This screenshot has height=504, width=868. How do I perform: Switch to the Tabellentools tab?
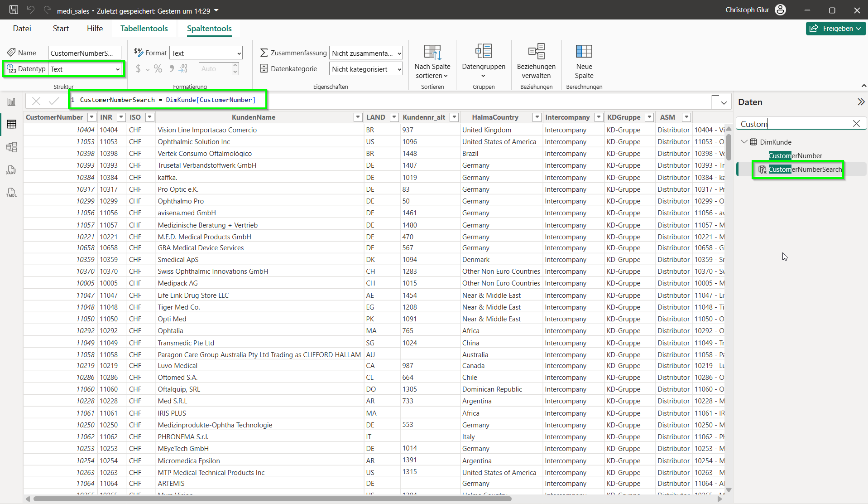tap(144, 29)
